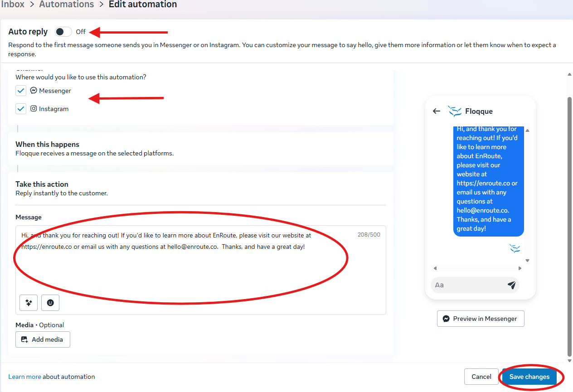
Task: Go to Inbox in the breadcrumb
Action: [x=13, y=5]
